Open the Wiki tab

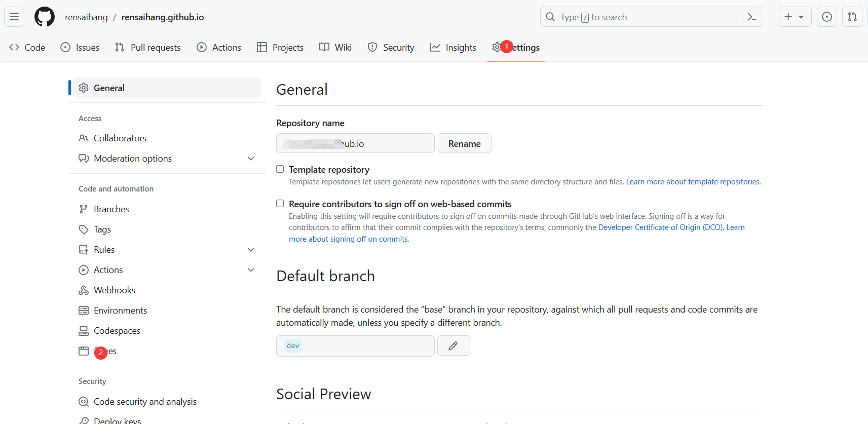tap(335, 47)
